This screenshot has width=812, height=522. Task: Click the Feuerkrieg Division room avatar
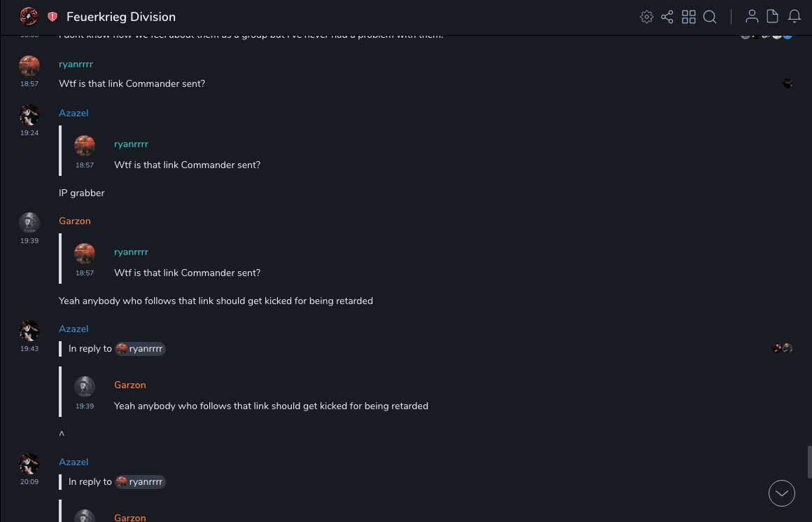[x=29, y=17]
